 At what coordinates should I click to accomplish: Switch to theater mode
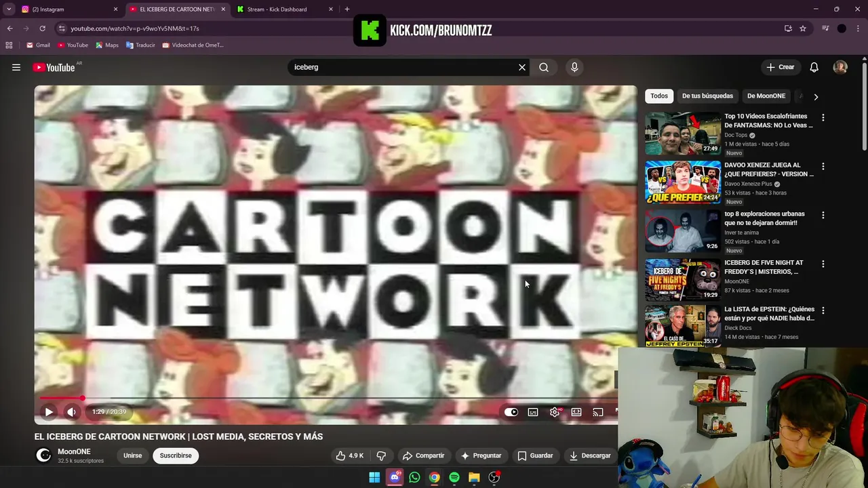(x=576, y=412)
